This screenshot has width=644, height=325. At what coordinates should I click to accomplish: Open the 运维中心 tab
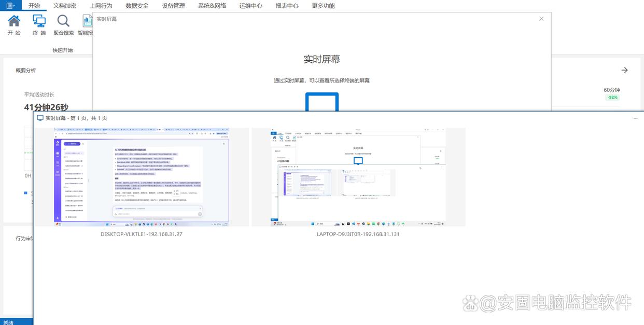tap(250, 6)
